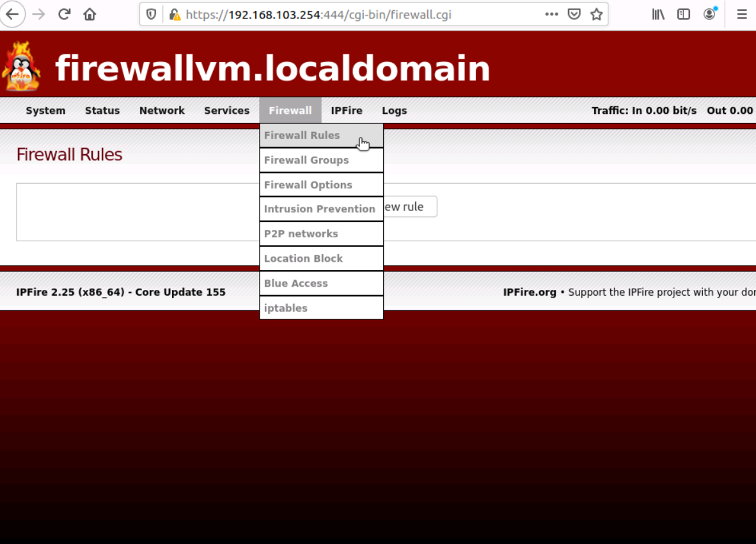Expand the System menu

pos(45,111)
